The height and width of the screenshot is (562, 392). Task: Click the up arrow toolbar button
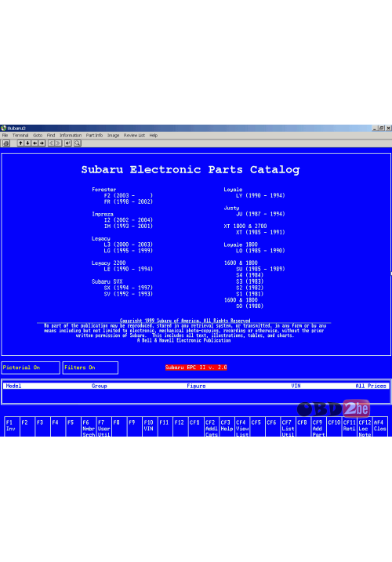point(20,143)
